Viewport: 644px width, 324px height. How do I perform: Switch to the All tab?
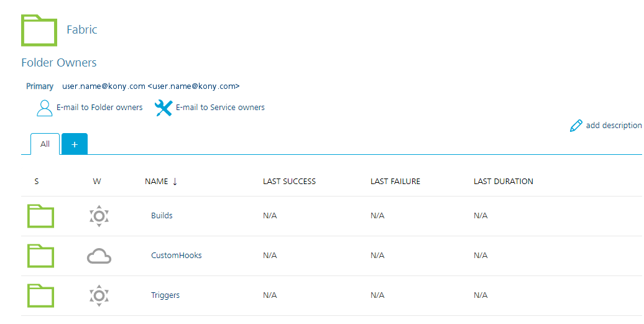click(45, 144)
